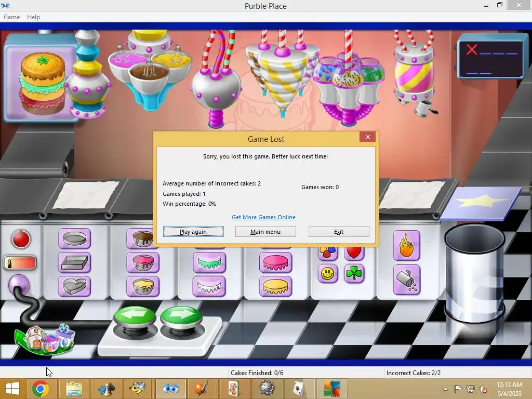532x399 pixels.
Task: Click the muted volume tray icon
Action: click(x=483, y=389)
